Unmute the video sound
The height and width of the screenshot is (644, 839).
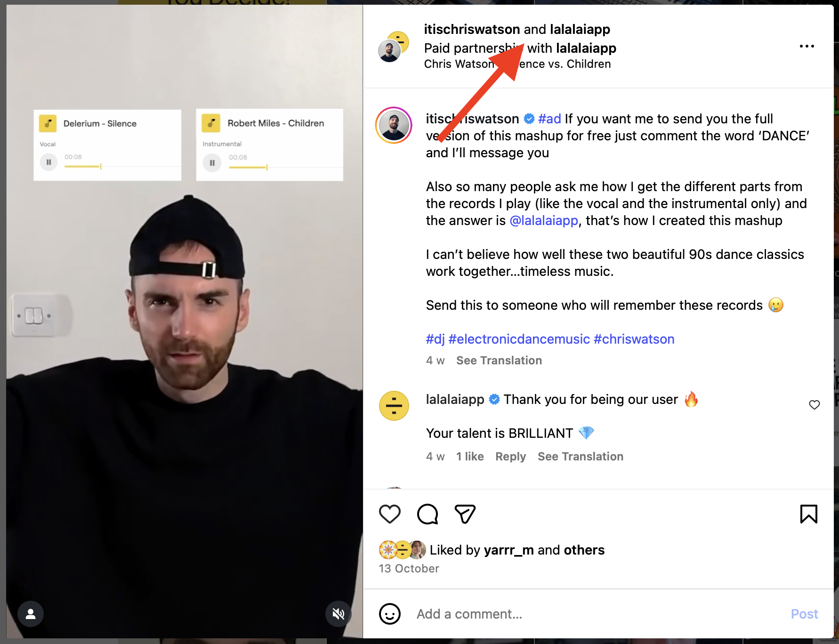coord(339,614)
